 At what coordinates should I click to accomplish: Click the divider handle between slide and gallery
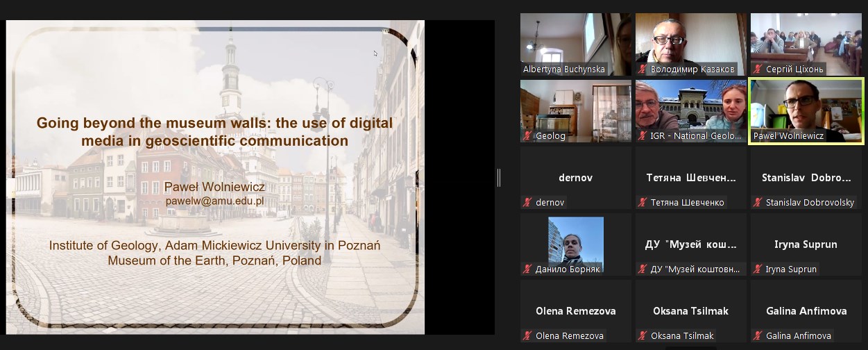499,178
